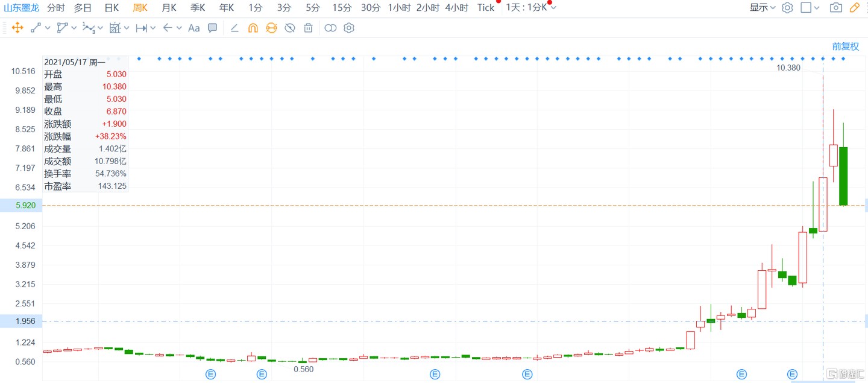Viewport: 868px width, 383px height.
Task: Switch to the 日K tab
Action: point(112,8)
